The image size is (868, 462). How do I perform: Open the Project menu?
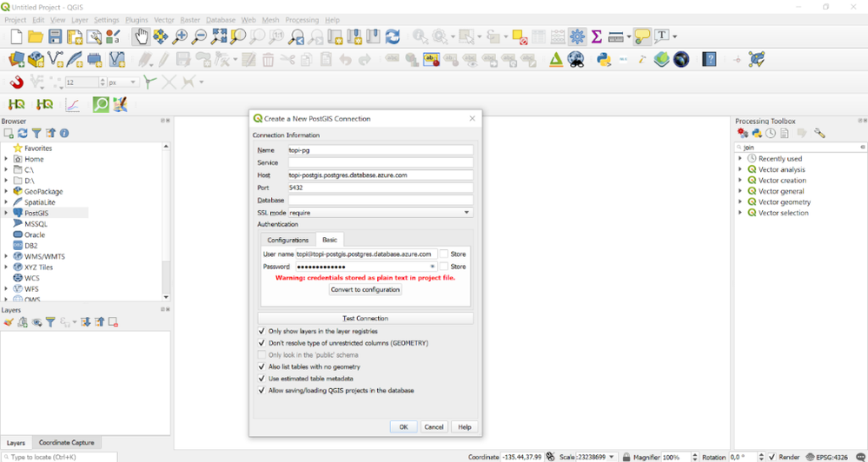[x=16, y=20]
